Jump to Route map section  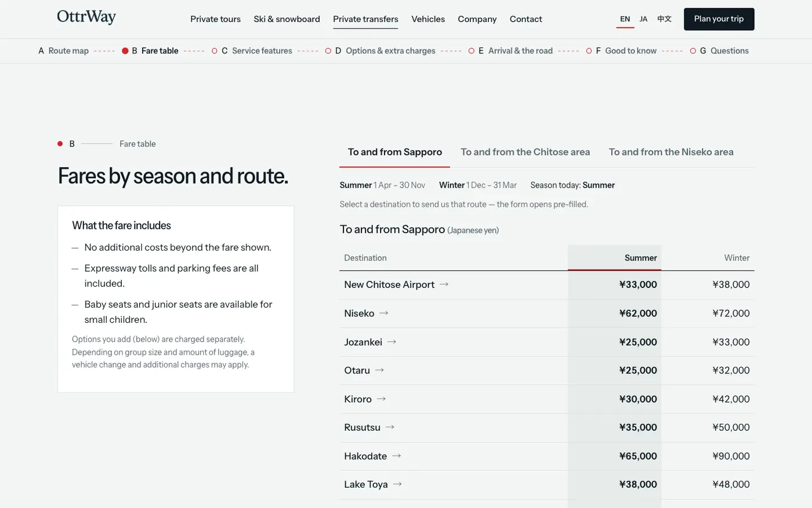[x=64, y=51]
